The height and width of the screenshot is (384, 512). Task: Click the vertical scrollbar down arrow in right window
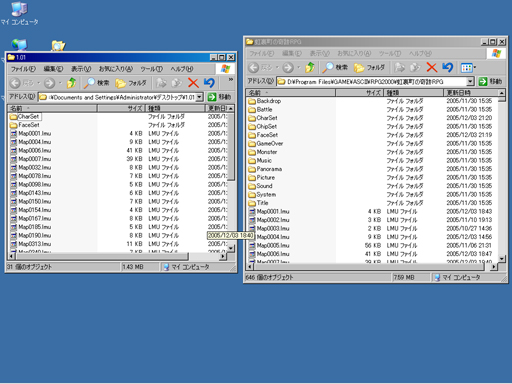pyautogui.click(x=502, y=259)
